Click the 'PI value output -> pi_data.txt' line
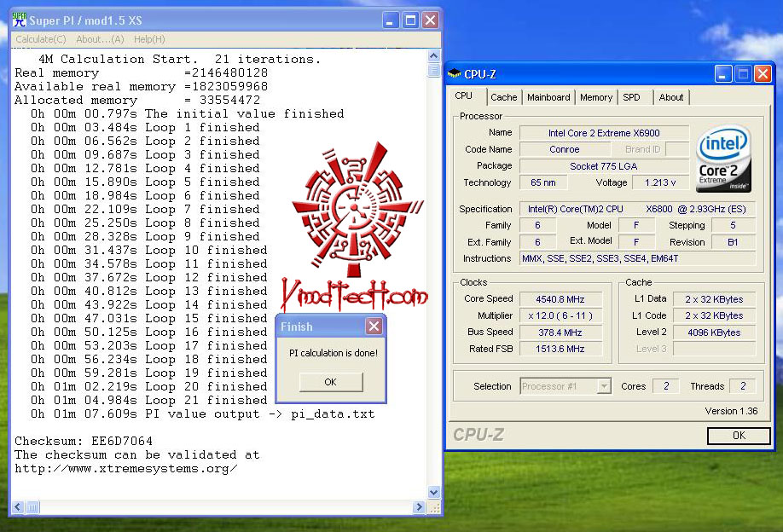The height and width of the screenshot is (532, 783). pyautogui.click(x=202, y=413)
